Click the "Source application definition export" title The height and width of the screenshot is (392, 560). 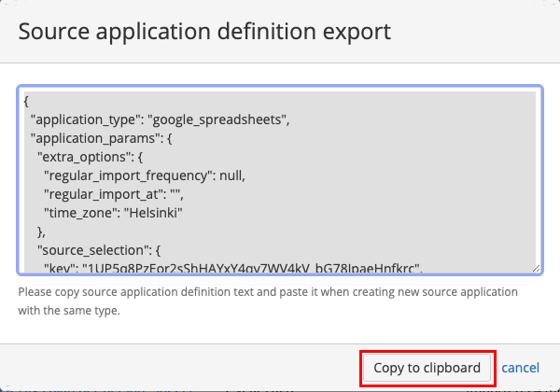point(204,32)
